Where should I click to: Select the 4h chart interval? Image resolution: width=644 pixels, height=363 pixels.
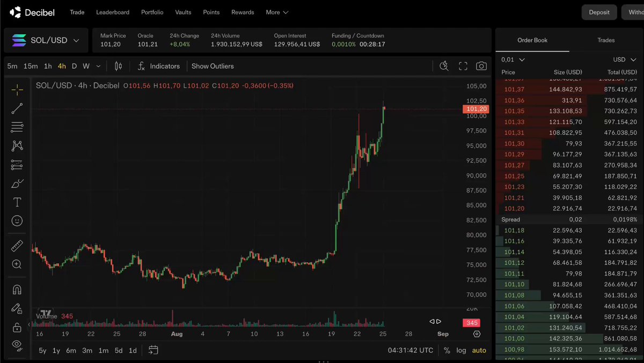point(62,66)
